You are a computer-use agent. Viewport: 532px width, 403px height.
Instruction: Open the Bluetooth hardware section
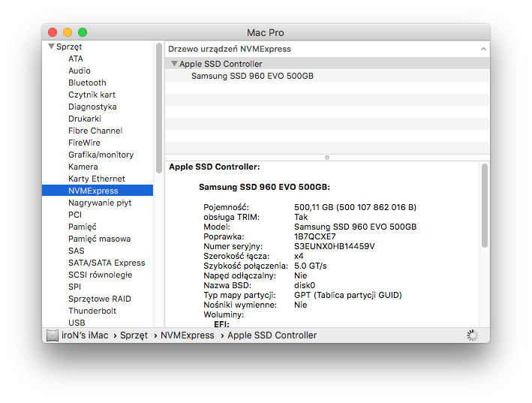87,83
